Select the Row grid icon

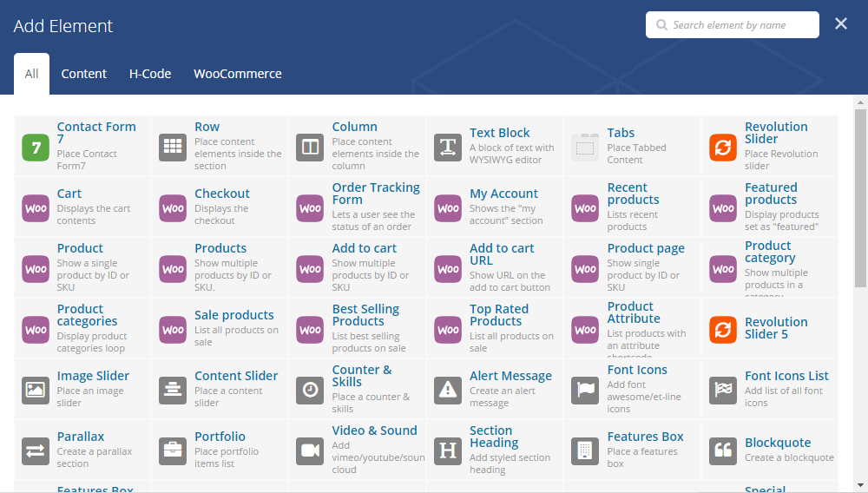173,148
